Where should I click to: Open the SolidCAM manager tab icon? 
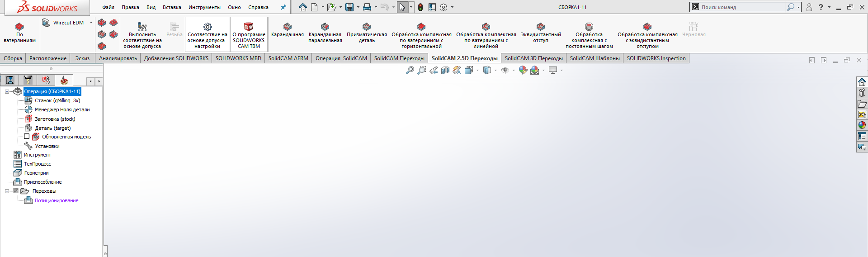tap(64, 81)
